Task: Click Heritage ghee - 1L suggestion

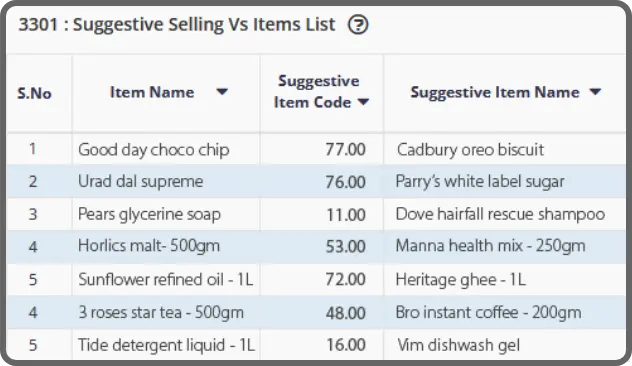Action: tap(461, 279)
